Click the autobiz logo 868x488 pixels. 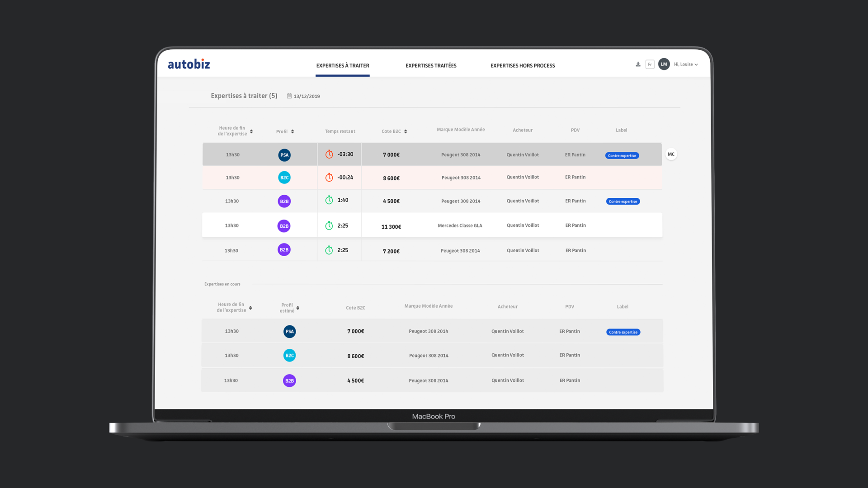click(189, 64)
